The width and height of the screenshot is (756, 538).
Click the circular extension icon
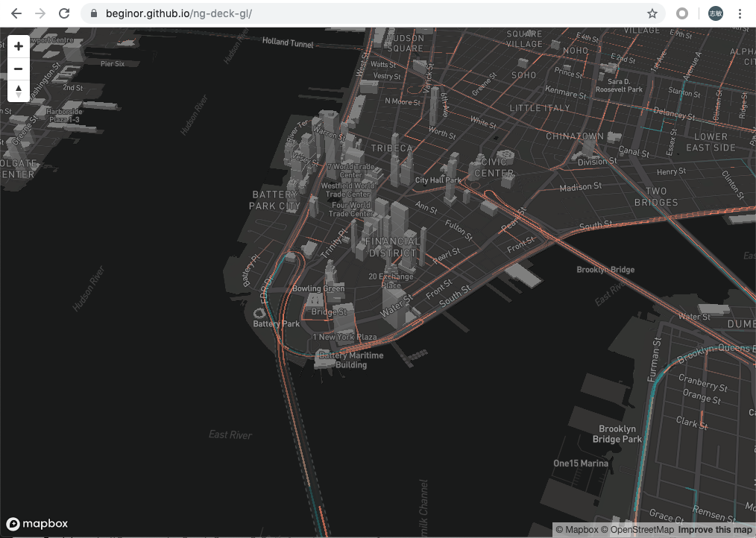tap(681, 13)
